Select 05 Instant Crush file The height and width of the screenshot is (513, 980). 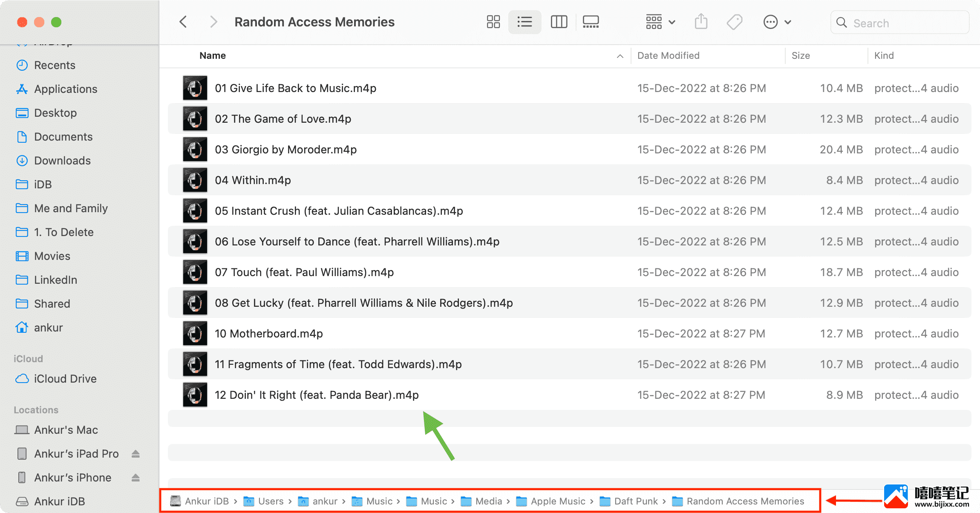pyautogui.click(x=569, y=211)
